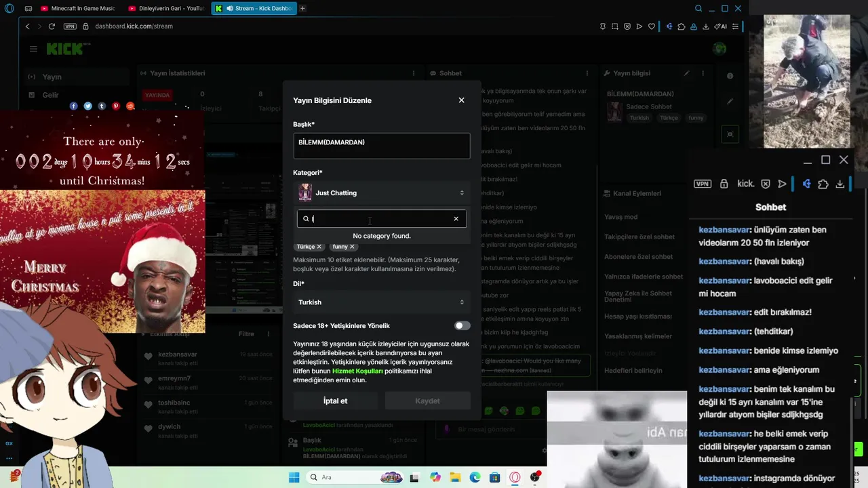The width and height of the screenshot is (868, 488).
Task: Click downloads icon in Sohbet popup window
Action: pos(840,184)
